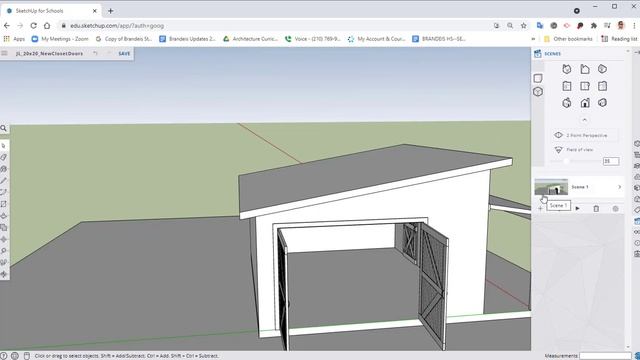Viewport: 640px width, 360px height.
Task: Add a new scene with plus icon
Action: (x=540, y=209)
